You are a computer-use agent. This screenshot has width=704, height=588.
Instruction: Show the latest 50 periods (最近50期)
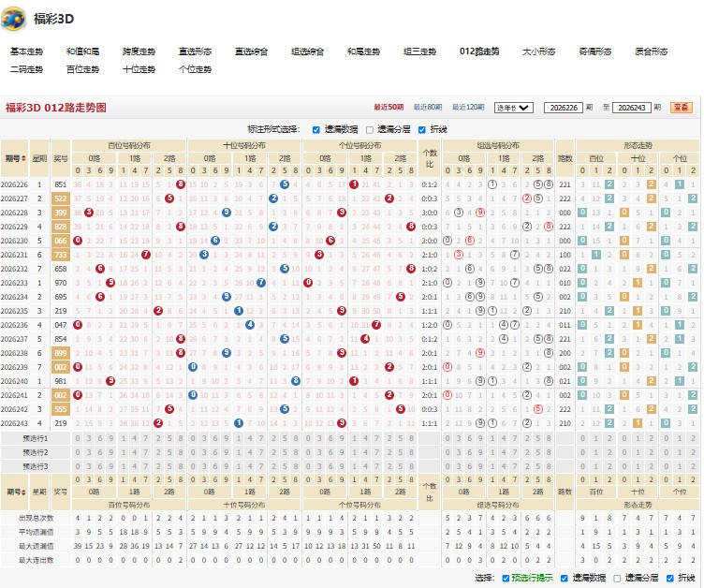click(x=389, y=108)
